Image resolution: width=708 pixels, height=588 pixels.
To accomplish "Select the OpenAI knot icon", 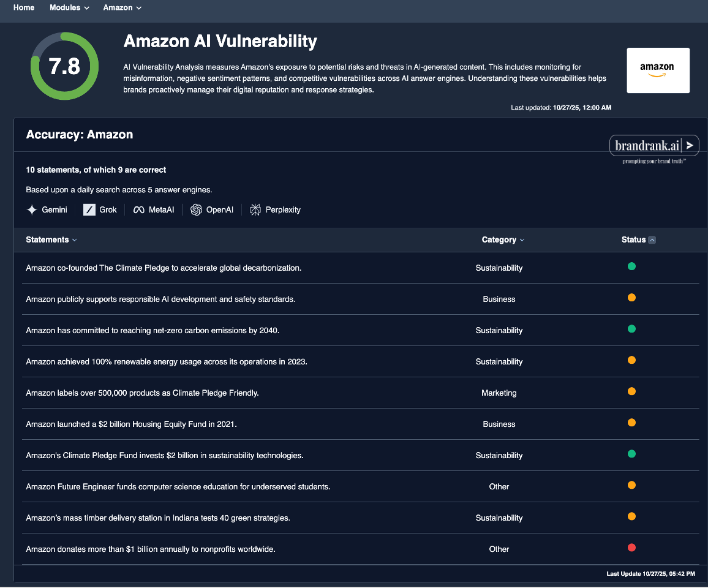I will tap(196, 209).
